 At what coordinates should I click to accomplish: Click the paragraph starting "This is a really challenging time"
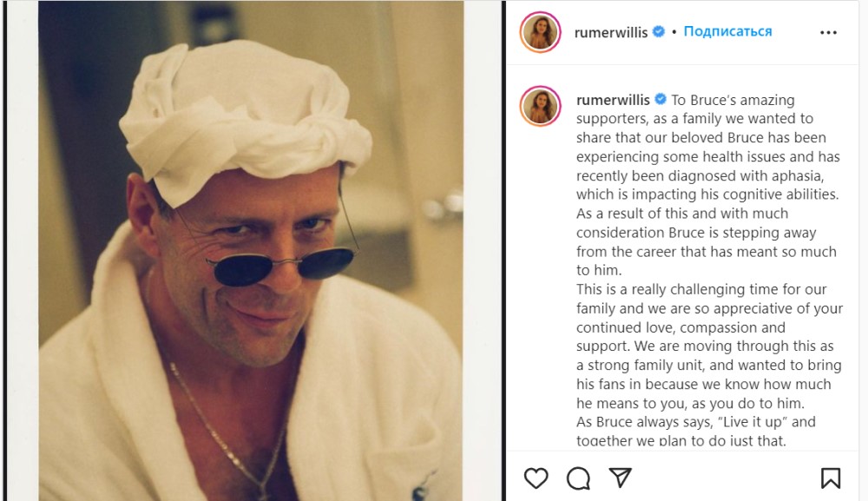(x=701, y=289)
